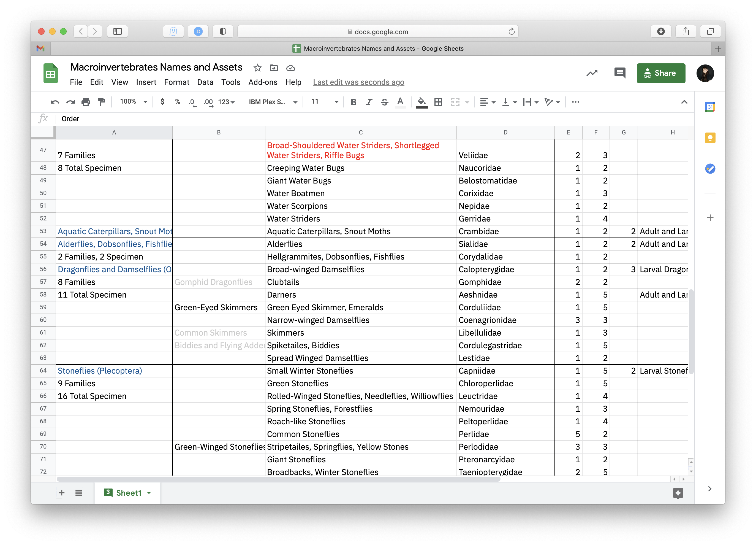Click the cloud document status icon
This screenshot has height=545, width=756.
pos(291,68)
